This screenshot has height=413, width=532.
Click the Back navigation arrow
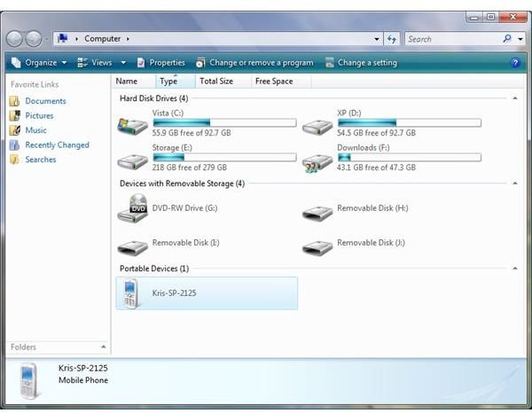[x=14, y=39]
